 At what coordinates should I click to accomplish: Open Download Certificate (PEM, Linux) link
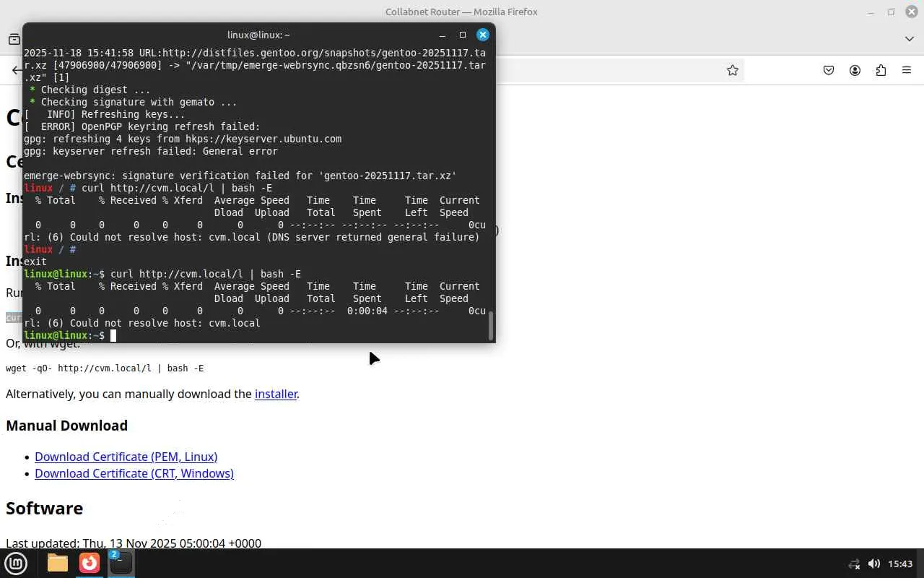(126, 457)
